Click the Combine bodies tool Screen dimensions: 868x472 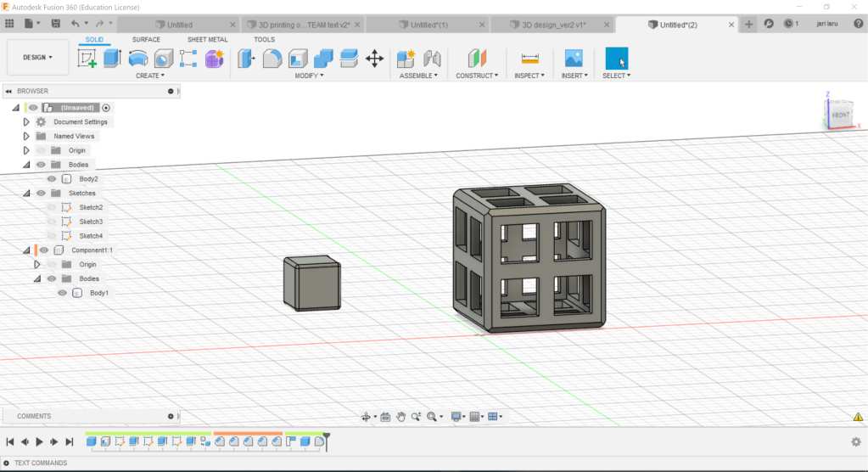323,59
